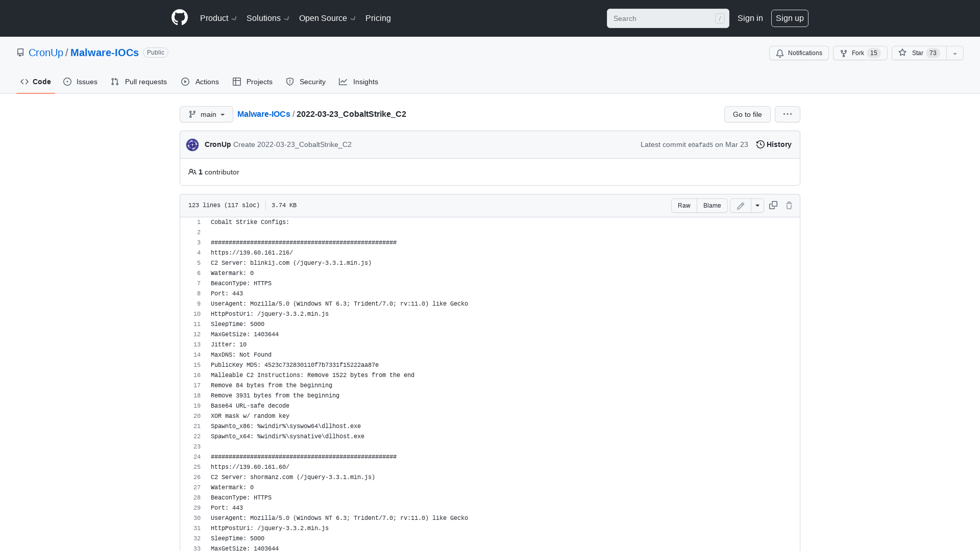
Task: Star the repository
Action: pyautogui.click(x=919, y=53)
